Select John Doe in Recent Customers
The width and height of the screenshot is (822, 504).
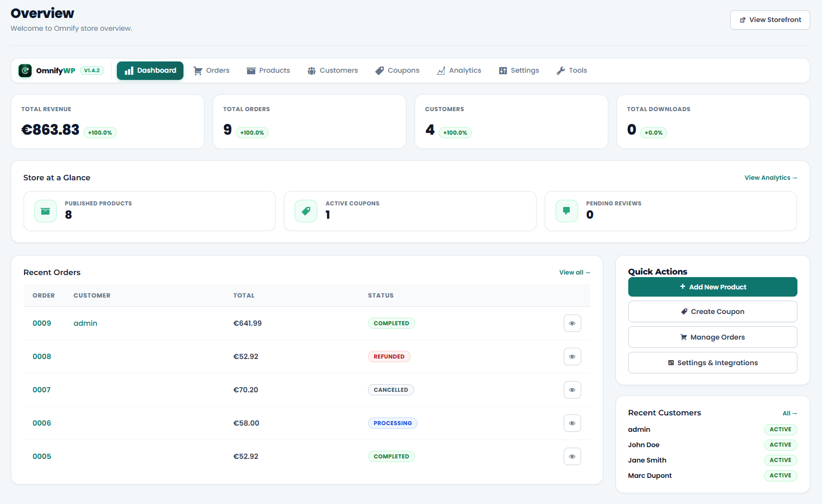[x=644, y=445]
